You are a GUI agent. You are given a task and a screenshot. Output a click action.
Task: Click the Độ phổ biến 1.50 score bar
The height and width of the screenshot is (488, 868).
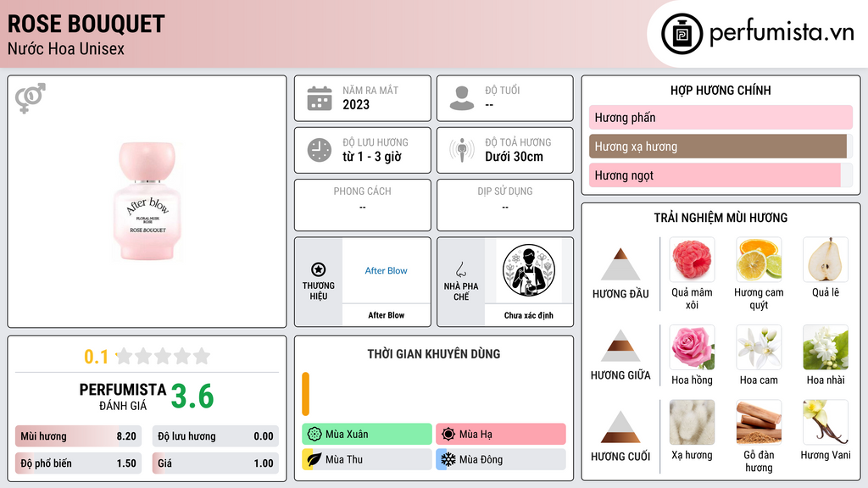79,463
